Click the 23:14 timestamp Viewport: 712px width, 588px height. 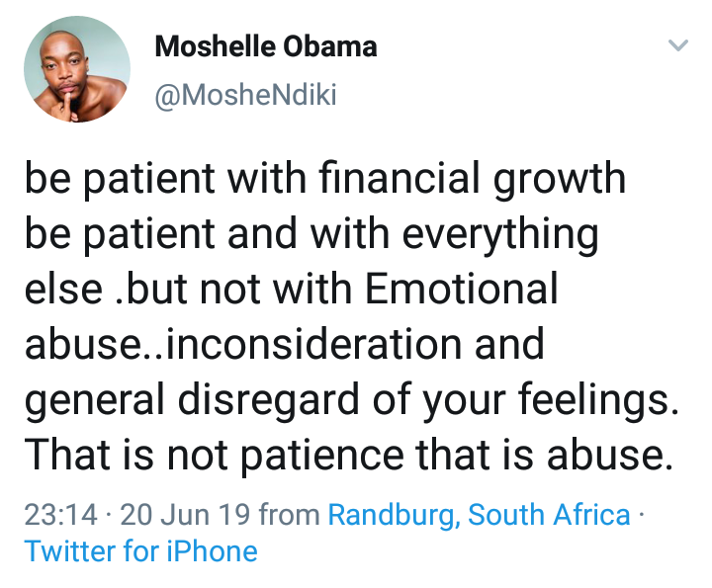coord(61,515)
